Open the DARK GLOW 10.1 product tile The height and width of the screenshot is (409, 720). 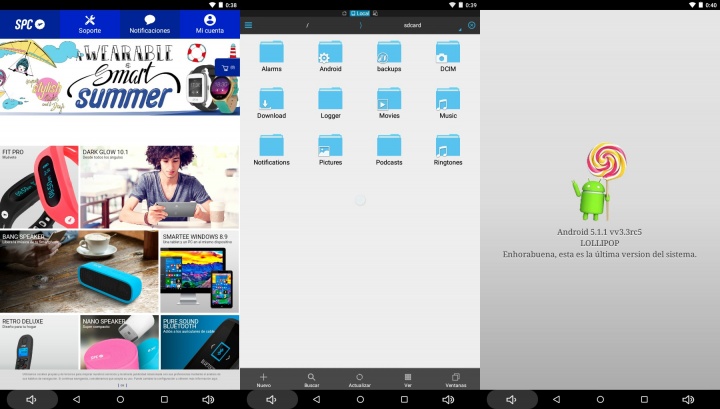pyautogui.click(x=159, y=187)
